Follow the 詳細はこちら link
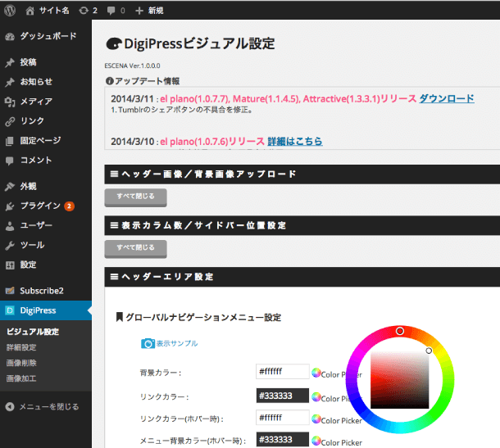 tap(295, 141)
